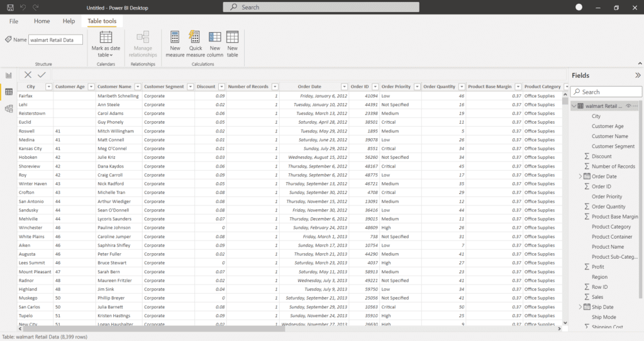Click more options dots on walmart table
644x341 pixels.
(x=636, y=106)
